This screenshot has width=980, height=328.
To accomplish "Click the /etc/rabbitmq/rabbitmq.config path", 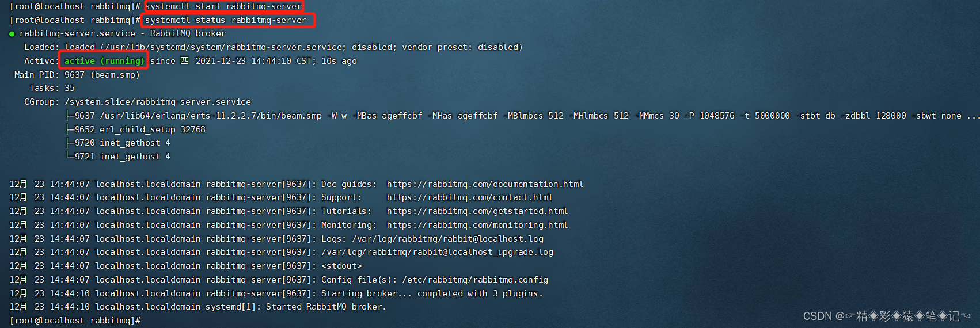I will tap(475, 280).
